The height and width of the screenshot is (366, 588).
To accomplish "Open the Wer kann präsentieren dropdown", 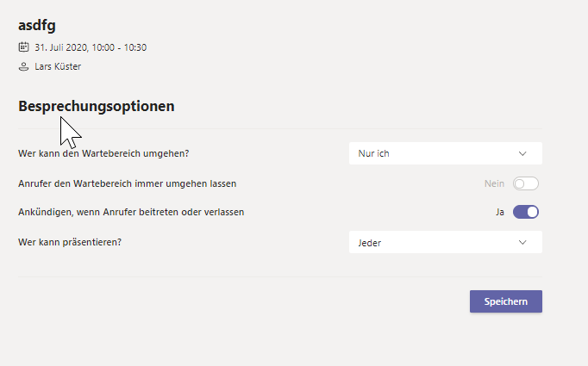I will tap(446, 242).
